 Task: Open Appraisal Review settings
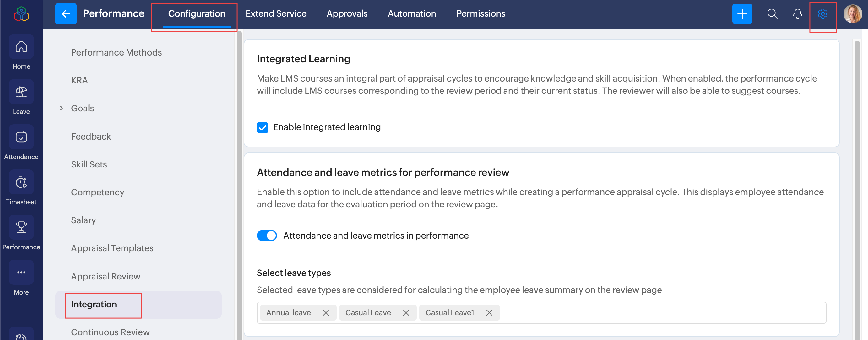106,276
